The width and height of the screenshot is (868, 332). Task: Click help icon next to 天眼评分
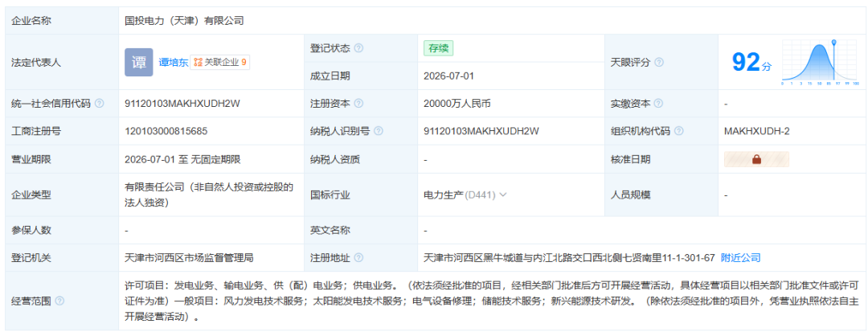[x=659, y=63]
